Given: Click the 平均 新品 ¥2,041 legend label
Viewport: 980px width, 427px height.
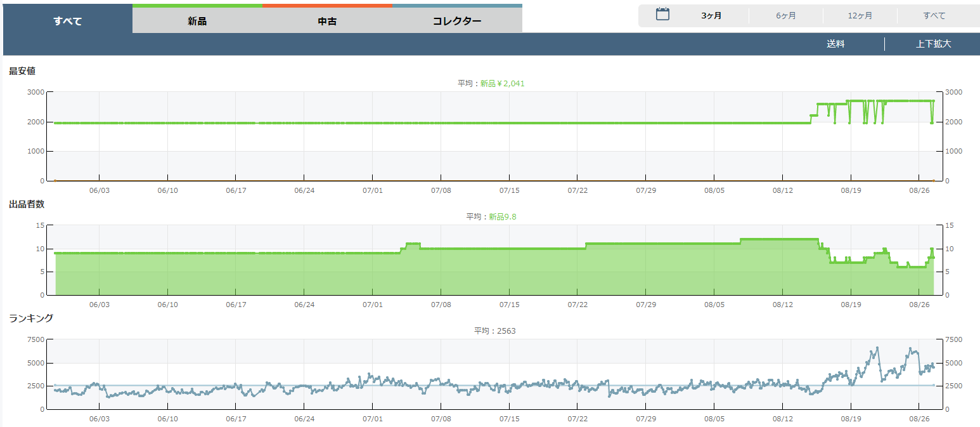Looking at the screenshot, I should coord(491,84).
